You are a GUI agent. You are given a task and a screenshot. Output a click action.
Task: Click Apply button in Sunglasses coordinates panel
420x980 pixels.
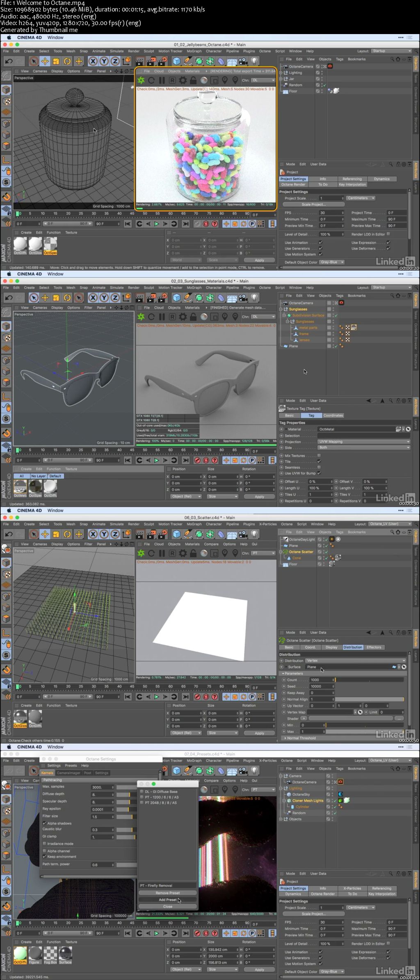[259, 496]
